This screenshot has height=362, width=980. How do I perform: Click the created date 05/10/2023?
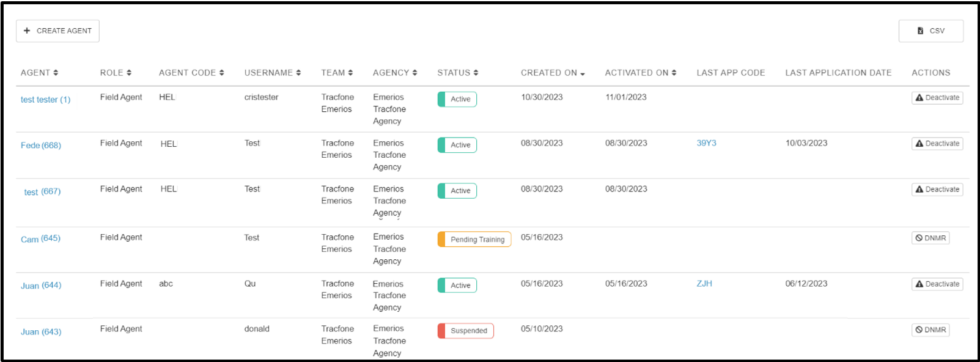[542, 329]
